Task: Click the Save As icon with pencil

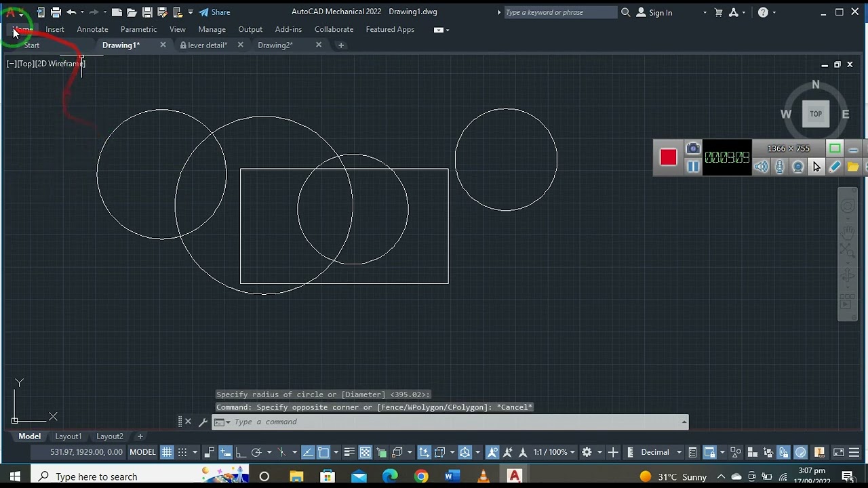Action: tap(162, 12)
